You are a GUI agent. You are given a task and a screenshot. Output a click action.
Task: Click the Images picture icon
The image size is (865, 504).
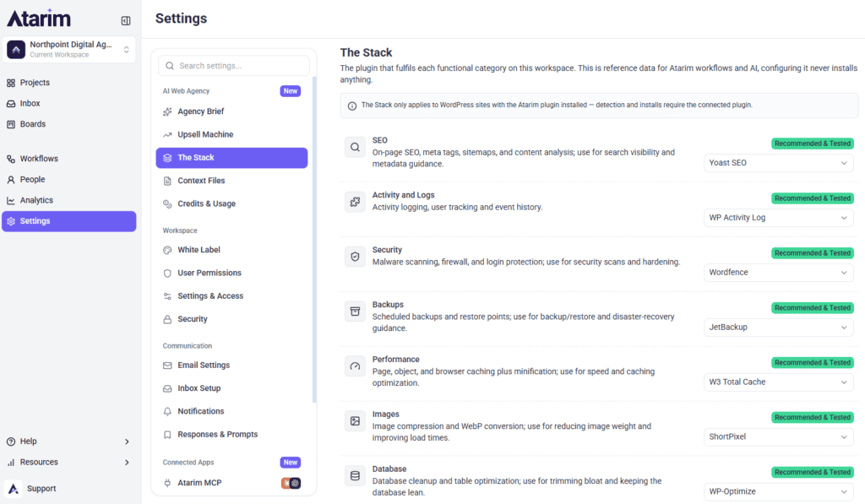356,420
